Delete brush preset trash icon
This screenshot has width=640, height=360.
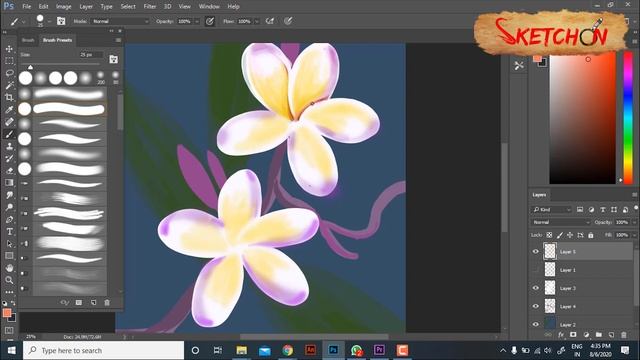[x=107, y=302]
